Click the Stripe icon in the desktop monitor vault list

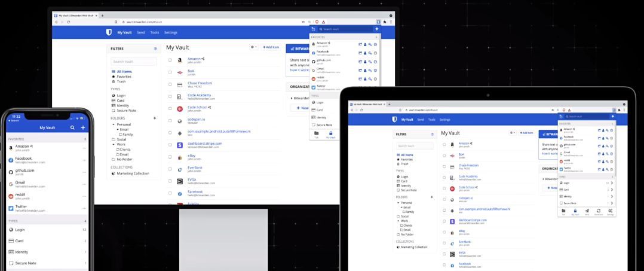(179, 145)
